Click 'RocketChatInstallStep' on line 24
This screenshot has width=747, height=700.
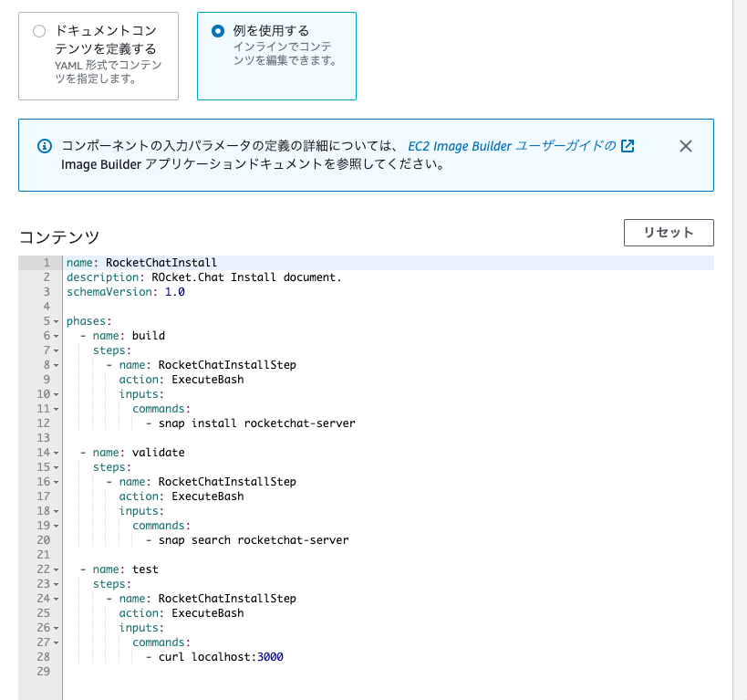coord(227,599)
